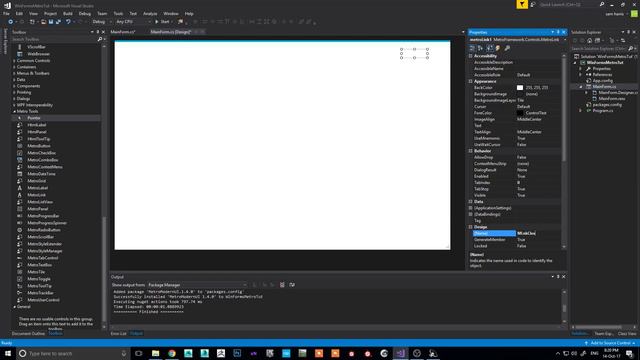Open the Build menu
640x360 pixels.
coord(67,13)
